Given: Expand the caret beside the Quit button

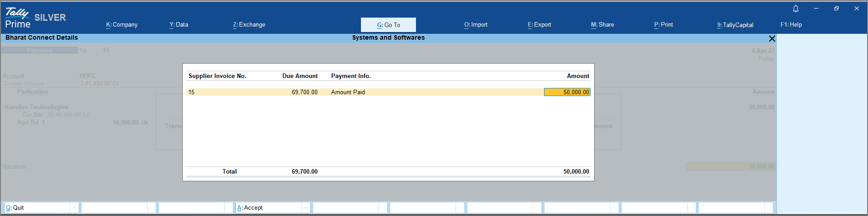Looking at the screenshot, I should (74, 208).
